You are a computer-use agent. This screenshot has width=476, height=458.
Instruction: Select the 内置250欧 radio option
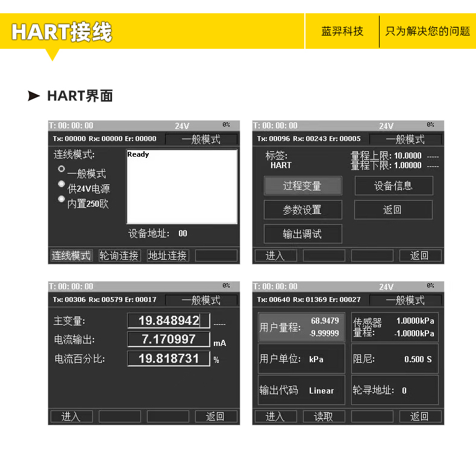click(61, 199)
